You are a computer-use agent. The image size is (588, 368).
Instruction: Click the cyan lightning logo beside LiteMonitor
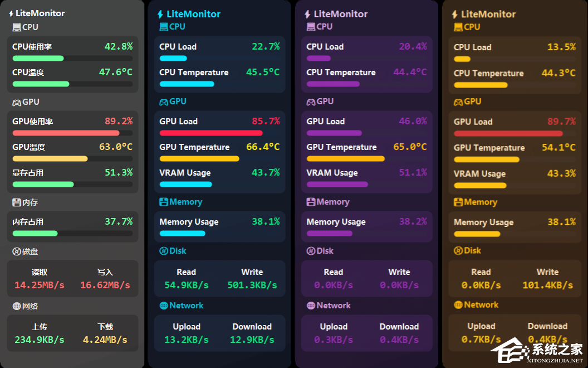[x=160, y=14]
